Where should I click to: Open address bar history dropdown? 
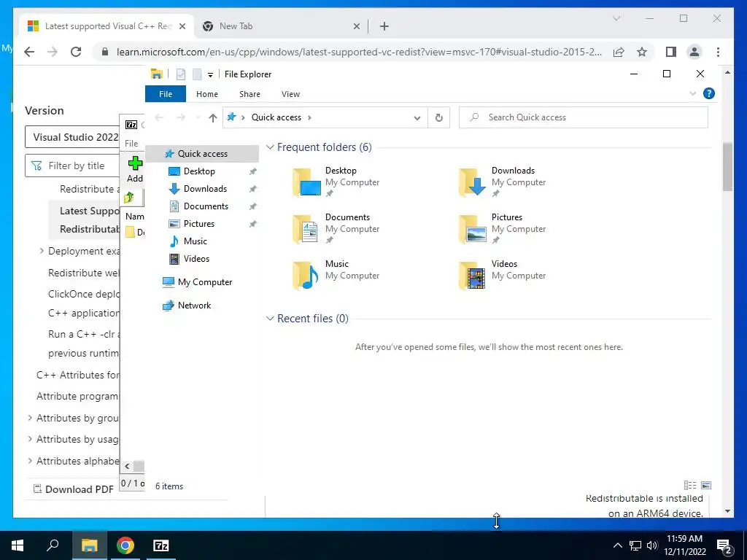click(417, 117)
